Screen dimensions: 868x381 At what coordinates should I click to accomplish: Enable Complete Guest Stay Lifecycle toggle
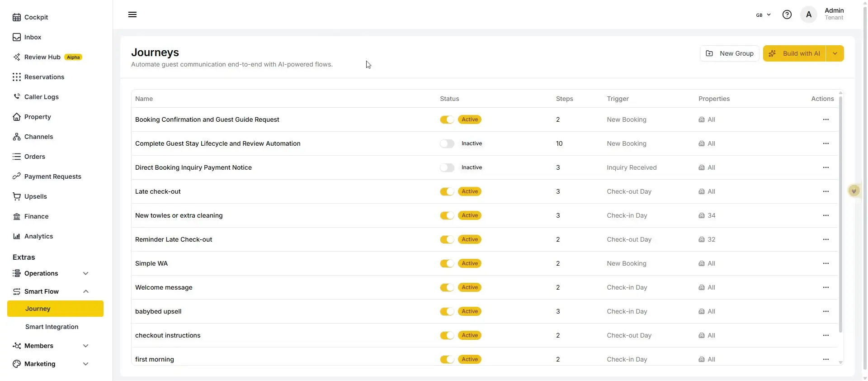pyautogui.click(x=447, y=143)
